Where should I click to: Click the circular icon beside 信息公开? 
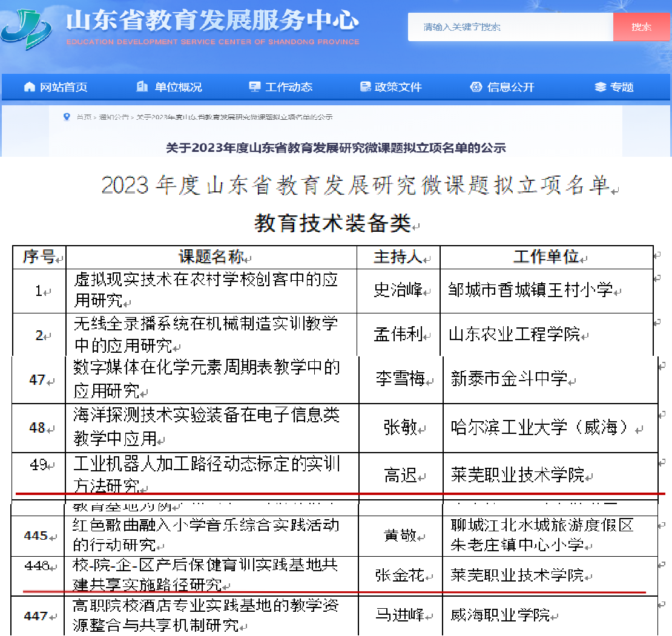pyautogui.click(x=476, y=87)
